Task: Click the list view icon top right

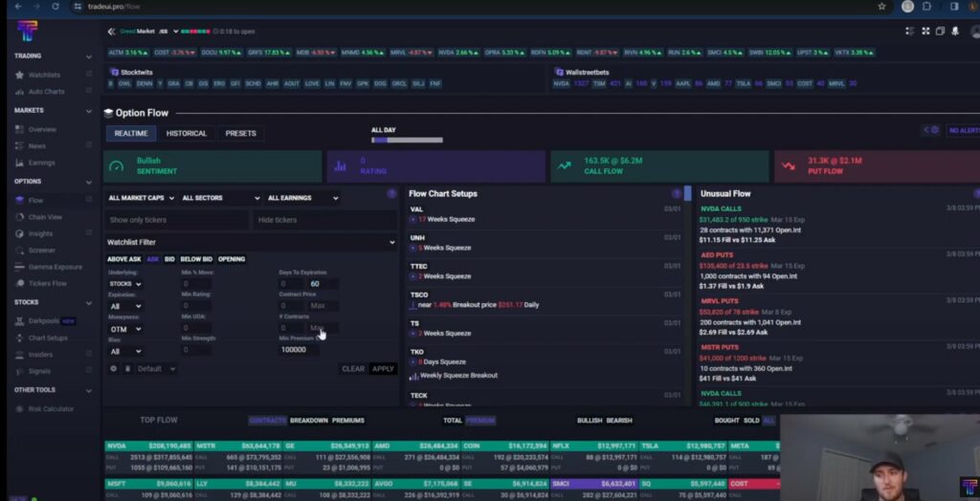Action: tap(910, 32)
